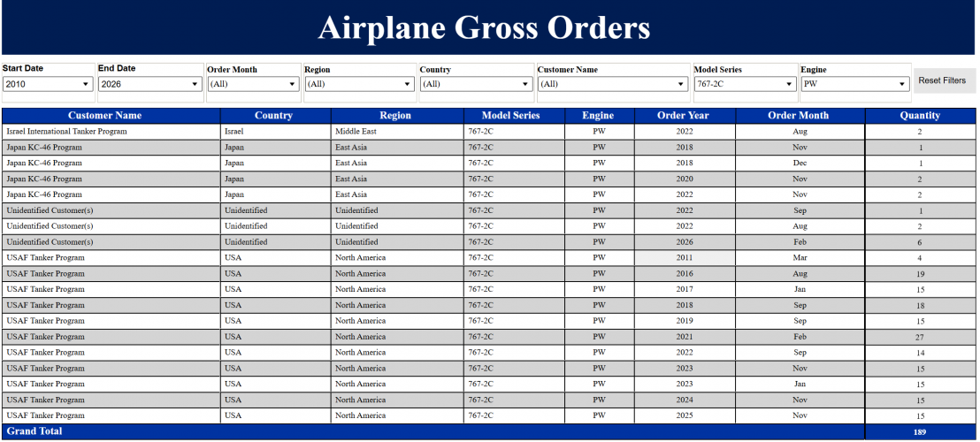Screen dimensions: 980x442
Task: Click the Airplane Gross Orders title
Action: (x=484, y=28)
